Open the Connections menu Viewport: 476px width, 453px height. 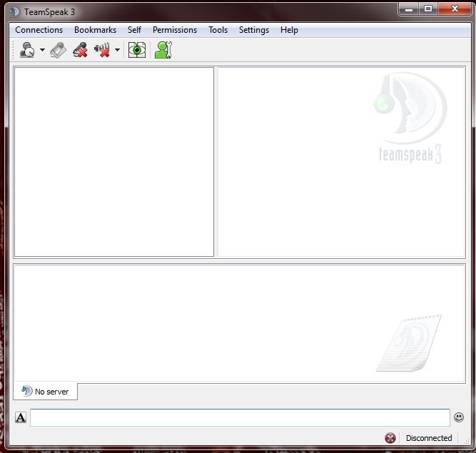(x=39, y=30)
